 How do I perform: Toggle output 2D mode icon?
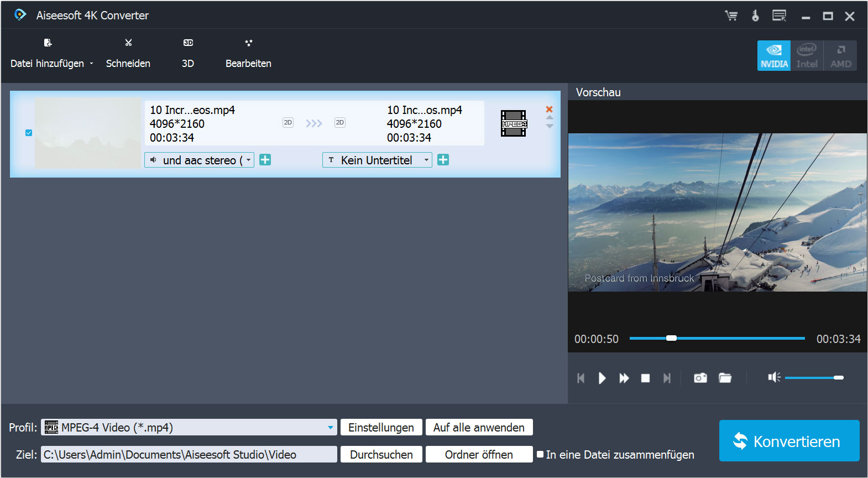[340, 122]
